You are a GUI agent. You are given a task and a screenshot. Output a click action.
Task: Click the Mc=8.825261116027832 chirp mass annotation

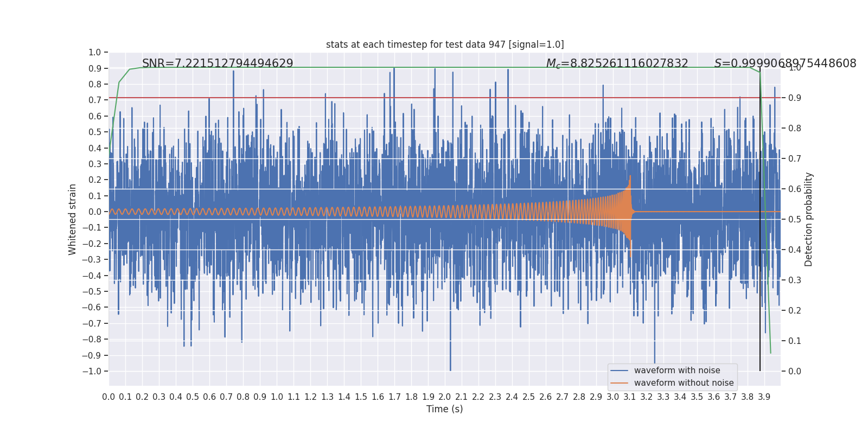click(617, 63)
